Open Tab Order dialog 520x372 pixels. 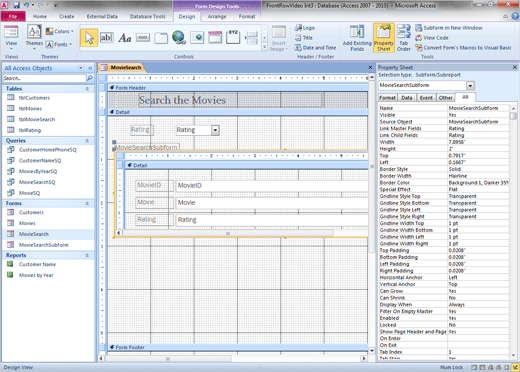(404, 38)
